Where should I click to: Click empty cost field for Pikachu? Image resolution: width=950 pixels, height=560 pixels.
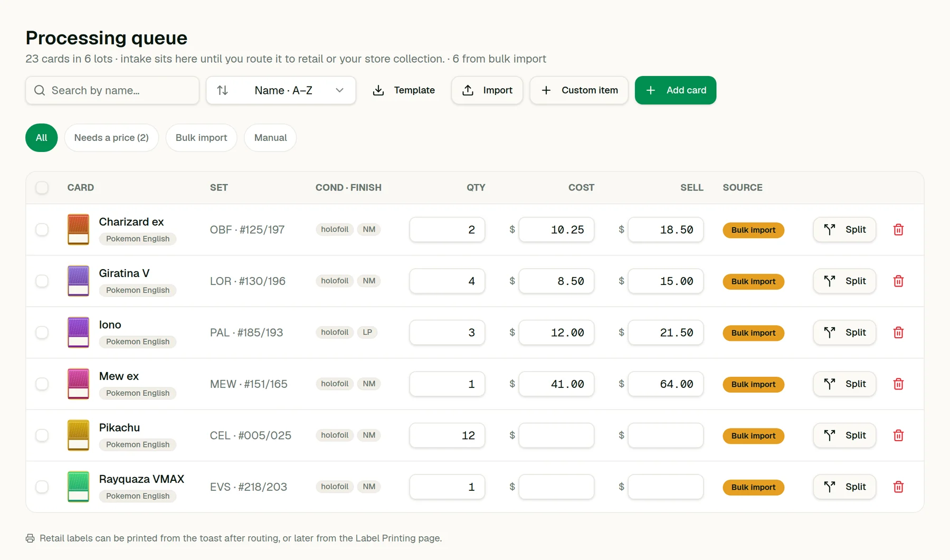[x=556, y=435]
